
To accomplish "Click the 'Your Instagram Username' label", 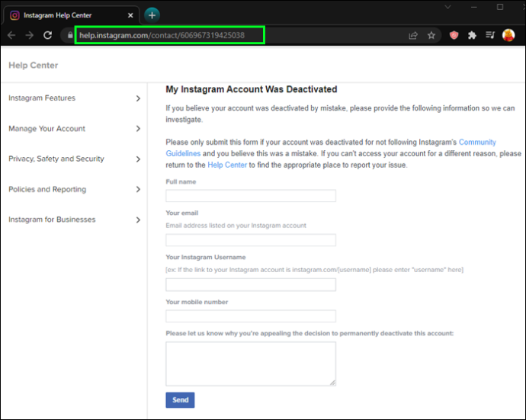I will (206, 258).
